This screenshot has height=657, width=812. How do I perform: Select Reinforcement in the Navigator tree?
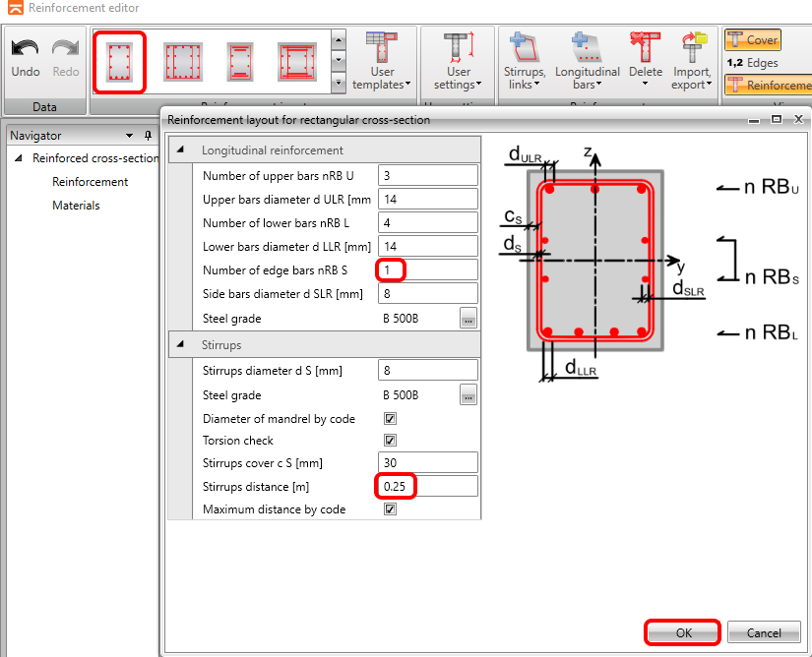pos(90,182)
